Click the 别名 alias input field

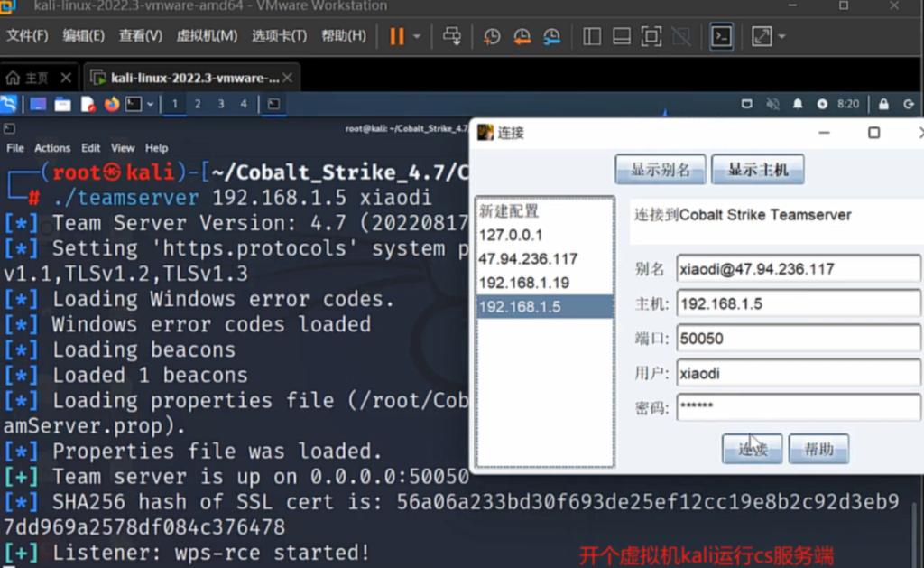coord(799,269)
